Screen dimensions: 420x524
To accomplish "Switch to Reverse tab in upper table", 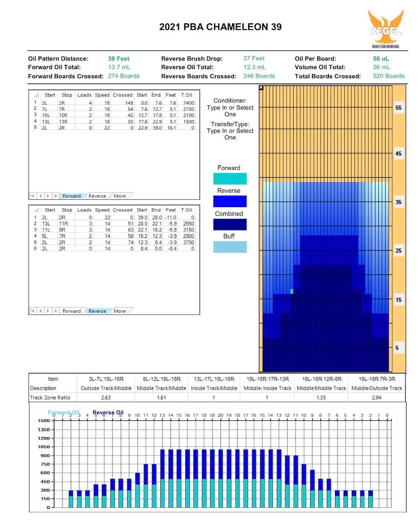I will [97, 196].
